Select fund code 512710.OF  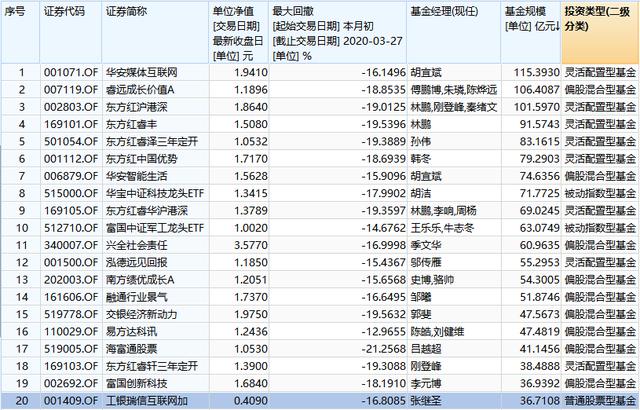(71, 228)
